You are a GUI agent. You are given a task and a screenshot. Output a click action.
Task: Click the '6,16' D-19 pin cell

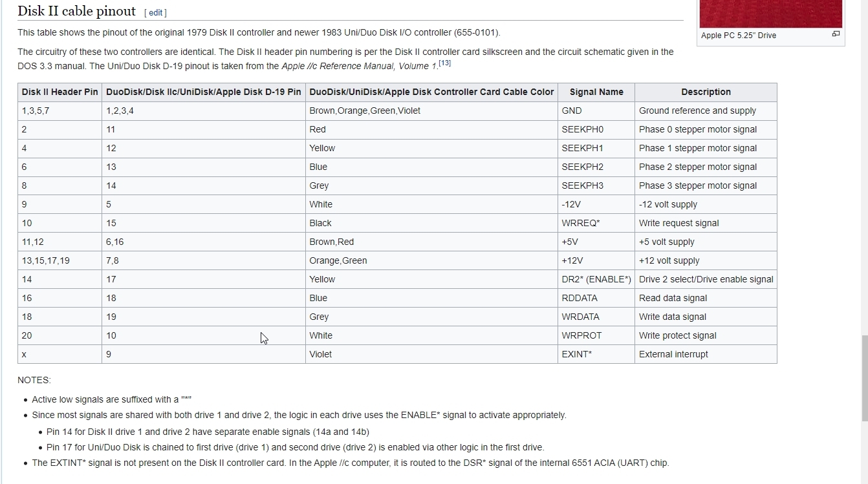204,242
